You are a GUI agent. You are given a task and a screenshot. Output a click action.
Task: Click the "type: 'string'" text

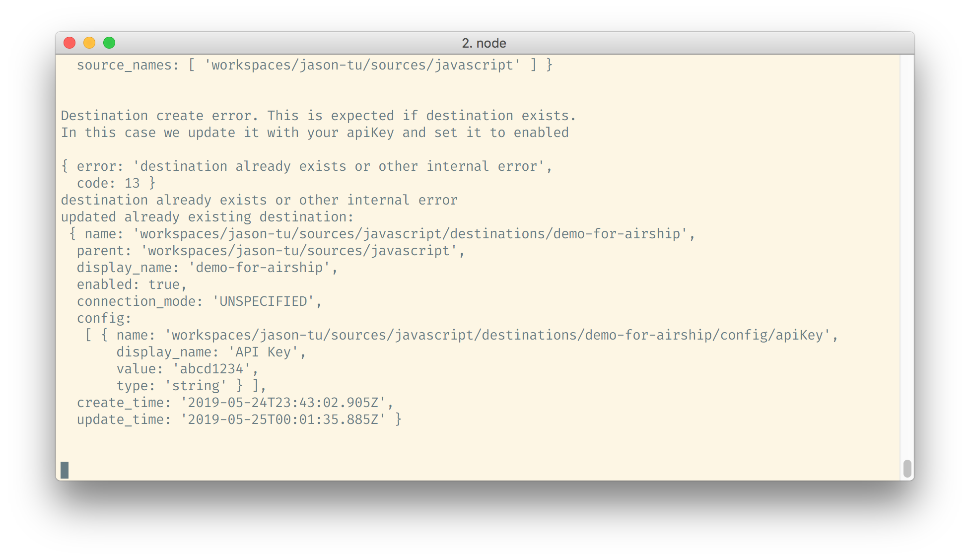click(171, 386)
